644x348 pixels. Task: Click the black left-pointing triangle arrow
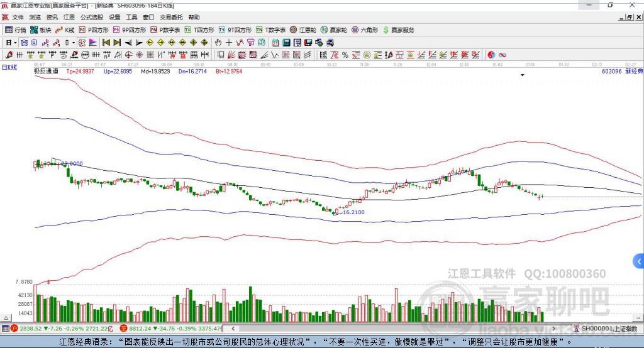point(128,42)
